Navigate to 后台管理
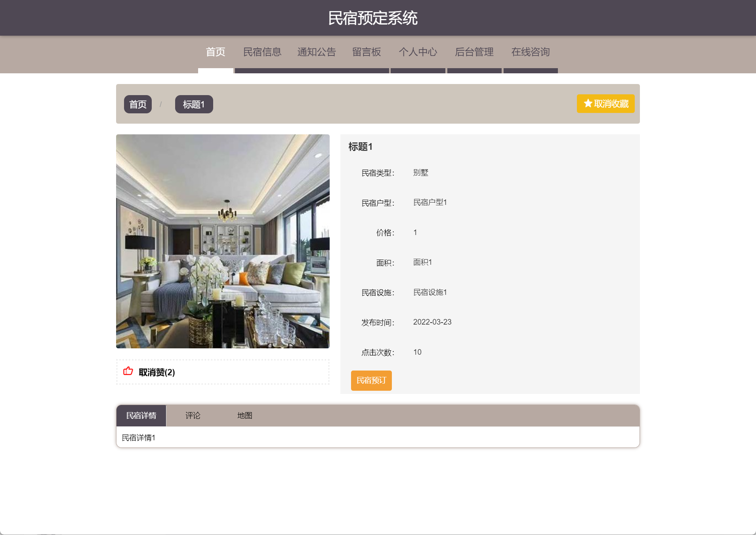 point(474,52)
